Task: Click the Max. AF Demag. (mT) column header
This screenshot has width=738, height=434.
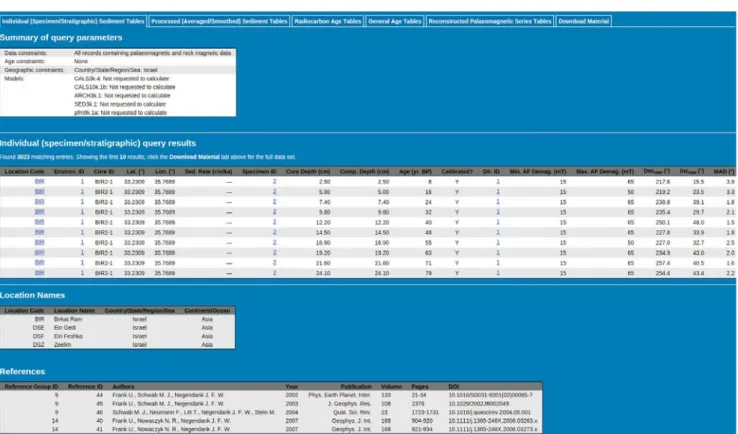Action: [605, 172]
